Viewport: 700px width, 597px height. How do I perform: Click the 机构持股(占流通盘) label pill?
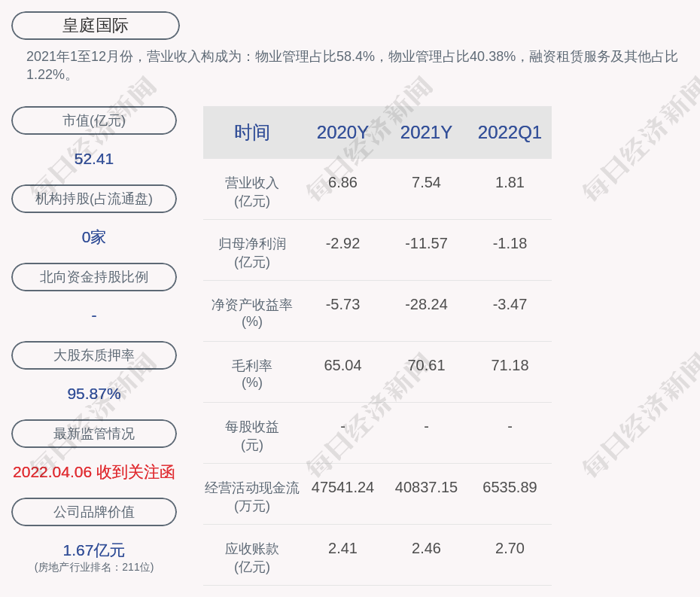tap(94, 199)
